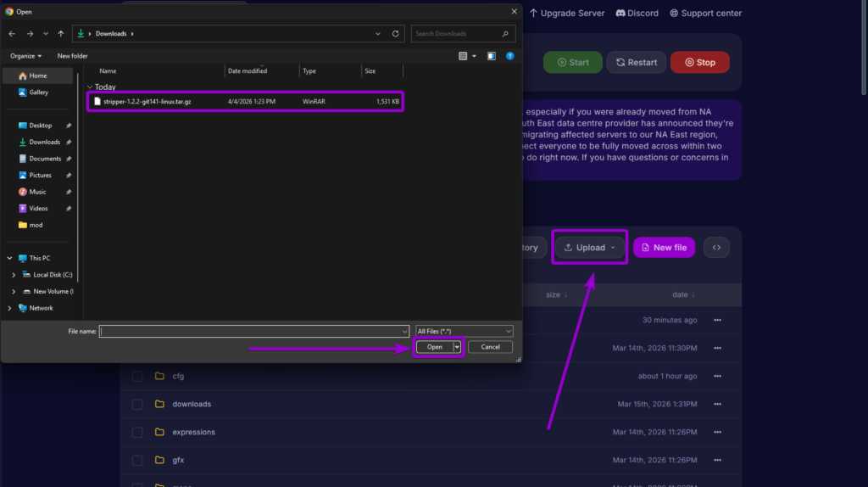The width and height of the screenshot is (868, 487).
Task: Tick the downloads folder checkbox
Action: [137, 405]
